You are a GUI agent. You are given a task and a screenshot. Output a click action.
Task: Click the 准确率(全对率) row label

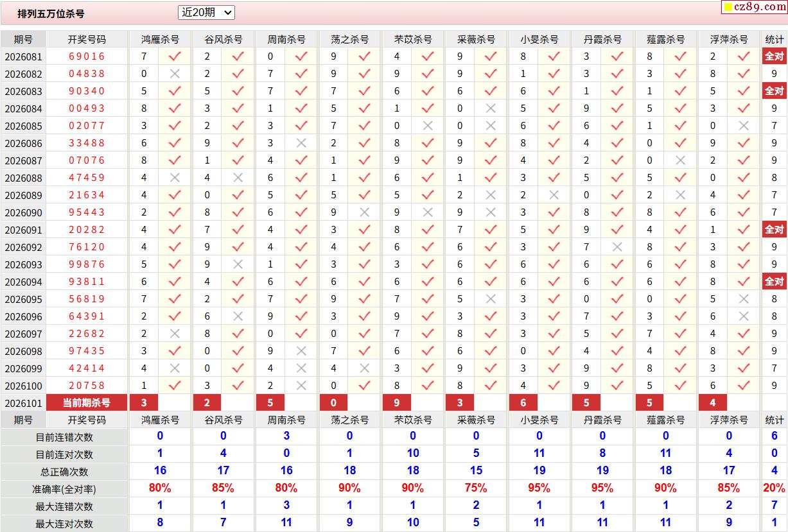coord(64,489)
